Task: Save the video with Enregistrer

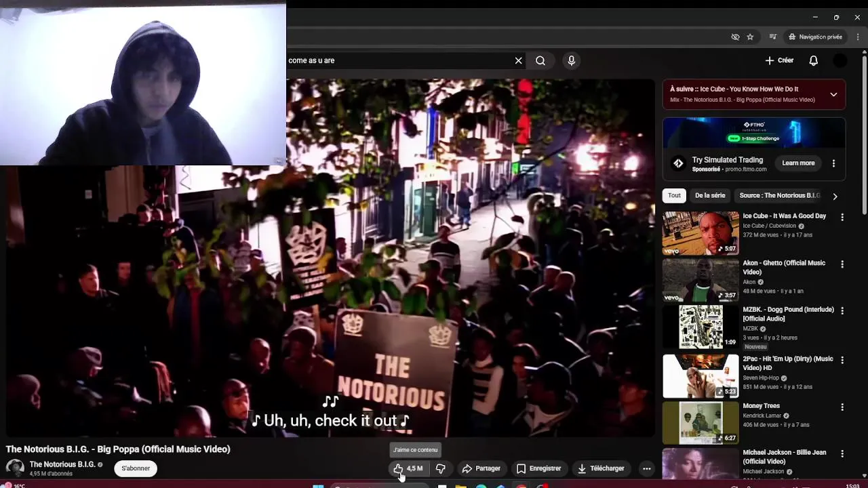Action: [x=538, y=468]
